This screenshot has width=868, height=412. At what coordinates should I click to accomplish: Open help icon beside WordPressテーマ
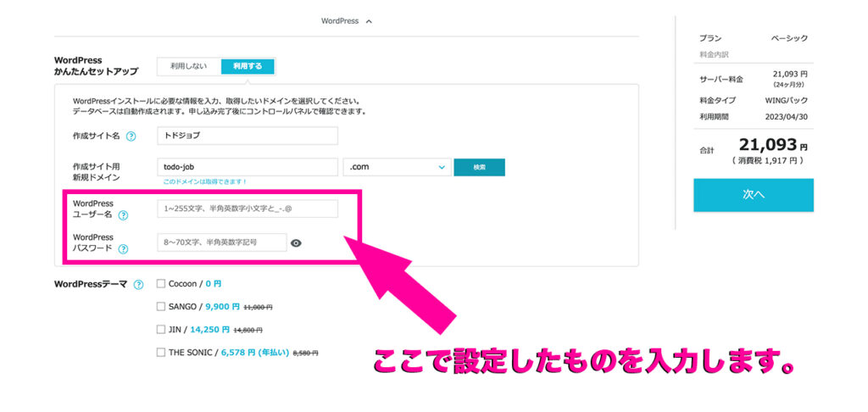pos(138,285)
